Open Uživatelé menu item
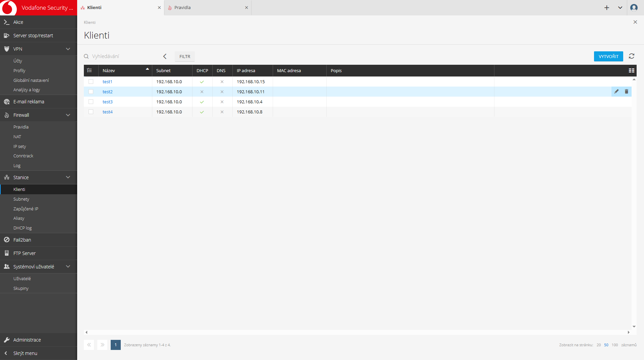644x360 pixels. (22, 278)
